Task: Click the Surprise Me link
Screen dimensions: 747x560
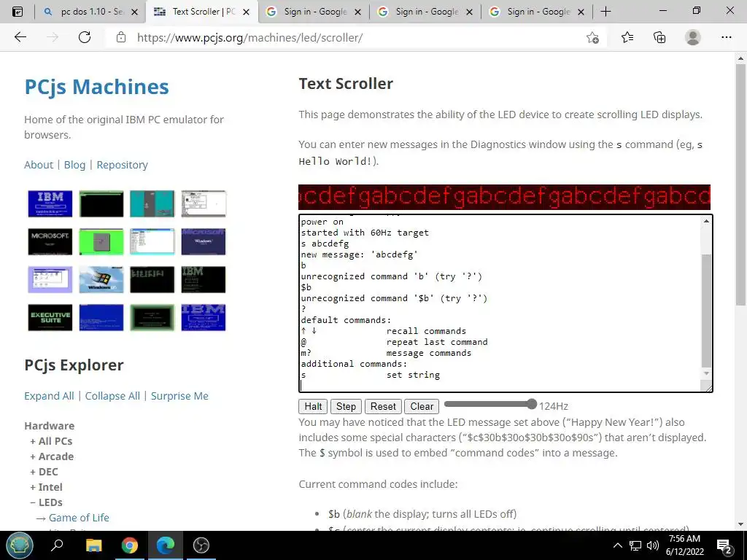Action: pos(179,396)
